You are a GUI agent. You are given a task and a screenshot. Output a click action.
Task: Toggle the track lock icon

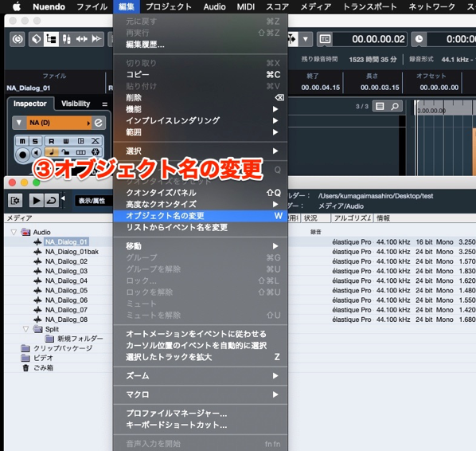tap(65, 151)
